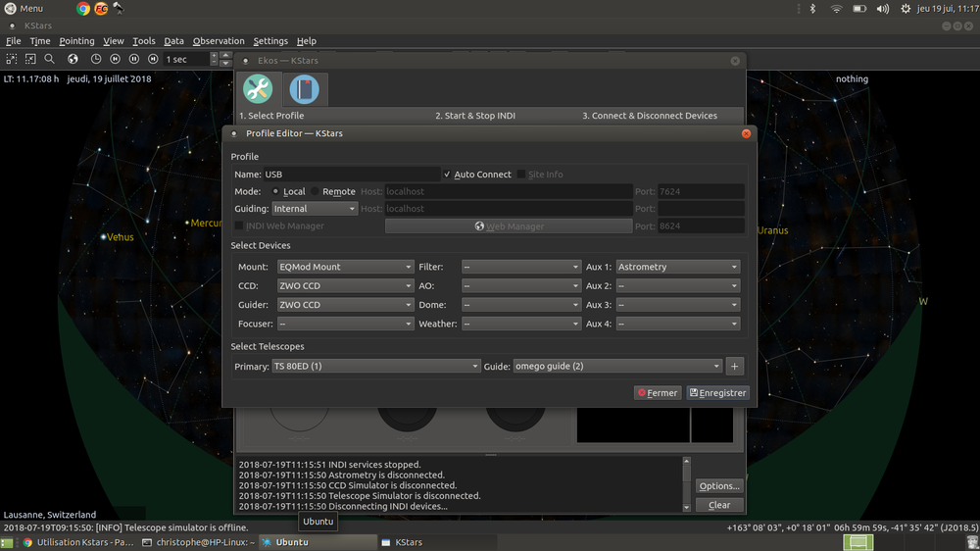Expand the Primary telescope TS 80ED dropdown
This screenshot has height=551, width=980.
coord(375,366)
